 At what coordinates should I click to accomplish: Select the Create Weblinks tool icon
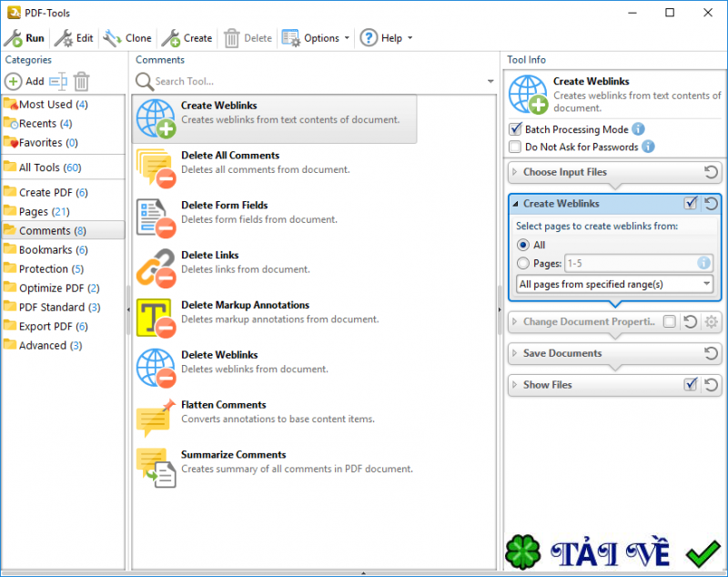pos(156,119)
